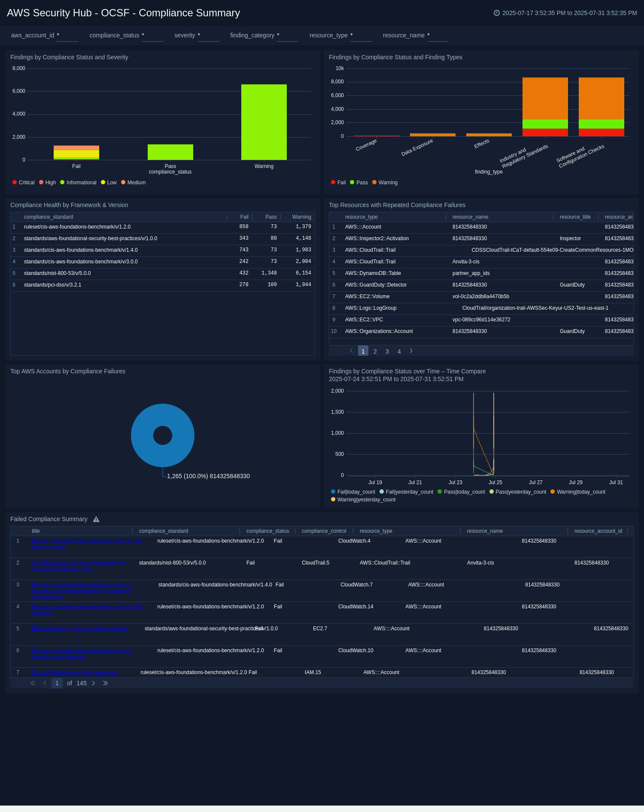The image size is (644, 812).
Task: Open the resource_name filter field
Action: pyautogui.click(x=438, y=36)
